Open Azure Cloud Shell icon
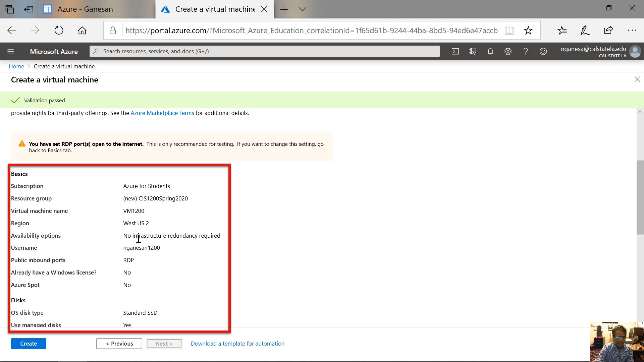Screen dimensions: 644x362 click(x=455, y=51)
